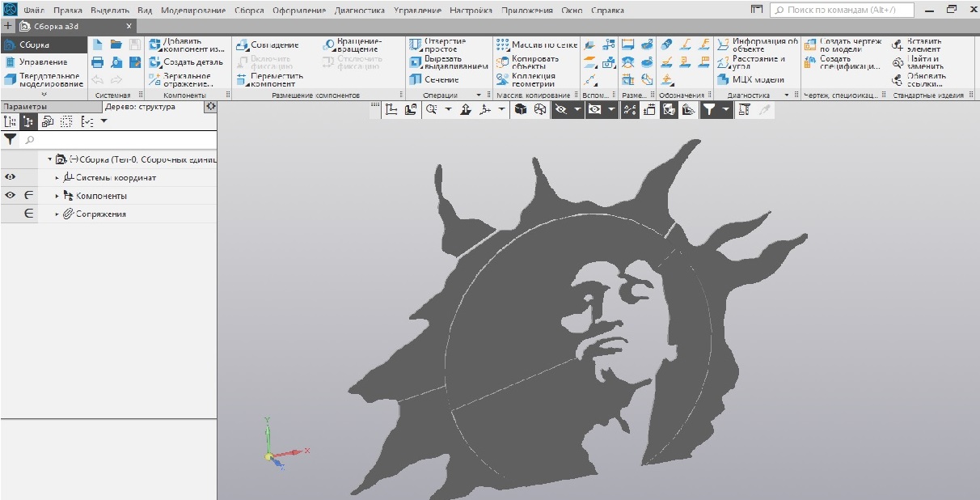Click Update links tool
980x500 pixels.
coord(919,79)
